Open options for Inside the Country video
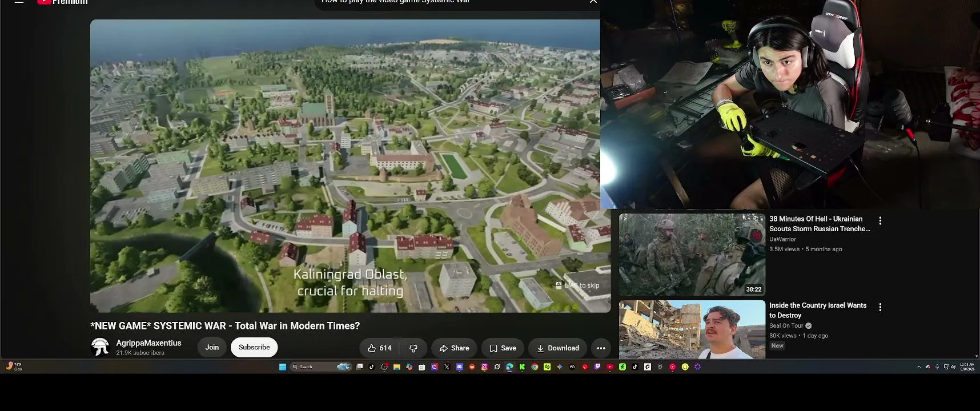Screen dimensions: 980x411 pos(880,307)
